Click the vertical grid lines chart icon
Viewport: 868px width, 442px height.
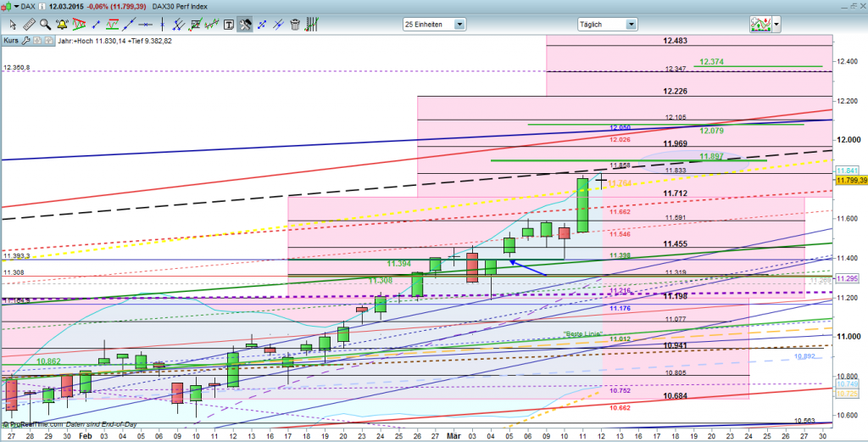pyautogui.click(x=313, y=25)
